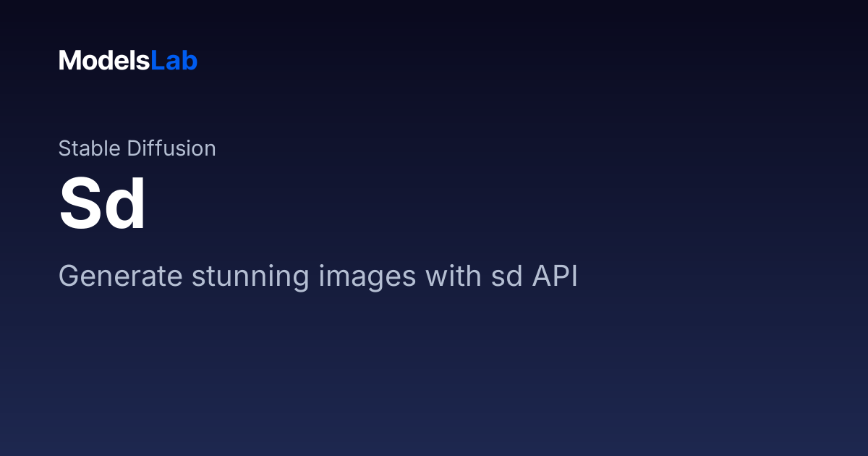Image resolution: width=868 pixels, height=456 pixels.
Task: Click the large "Sd" heading
Action: 103,204
